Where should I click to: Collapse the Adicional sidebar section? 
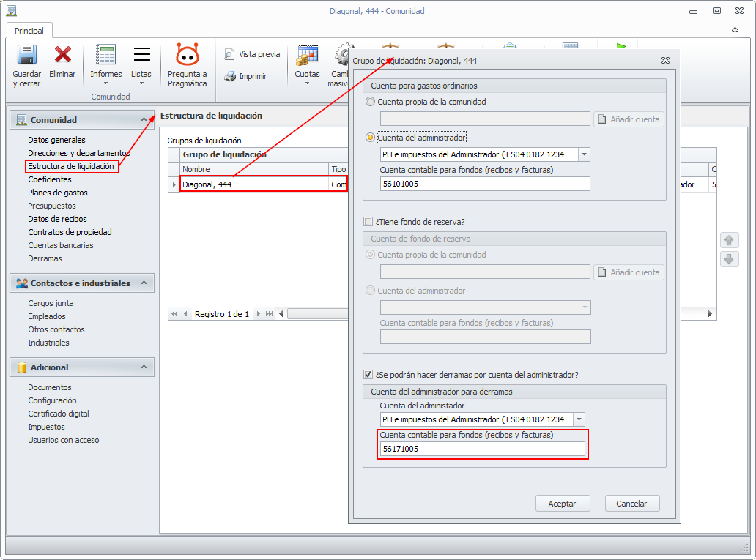[x=144, y=367]
